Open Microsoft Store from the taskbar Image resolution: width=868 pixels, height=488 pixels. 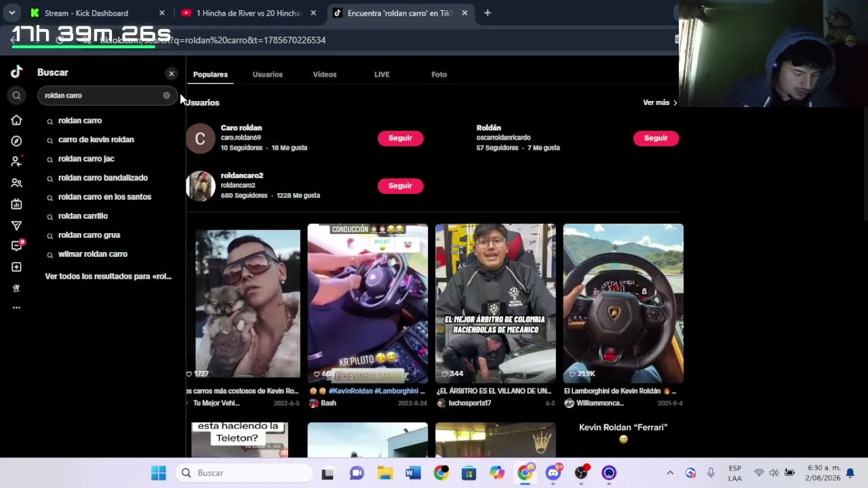[469, 473]
